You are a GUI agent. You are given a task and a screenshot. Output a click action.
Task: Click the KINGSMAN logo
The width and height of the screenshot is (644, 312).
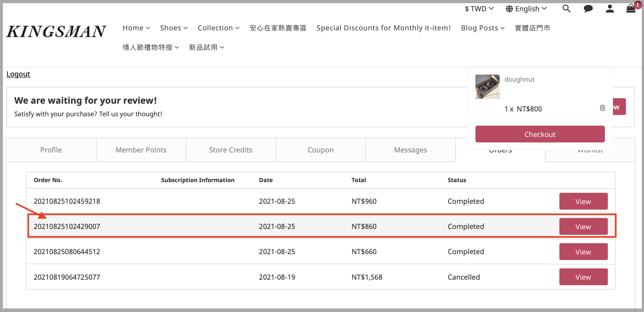[56, 32]
